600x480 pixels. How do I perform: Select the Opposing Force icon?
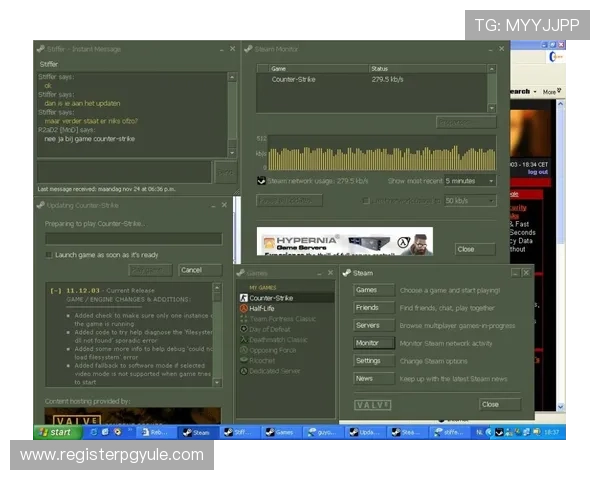pyautogui.click(x=243, y=350)
